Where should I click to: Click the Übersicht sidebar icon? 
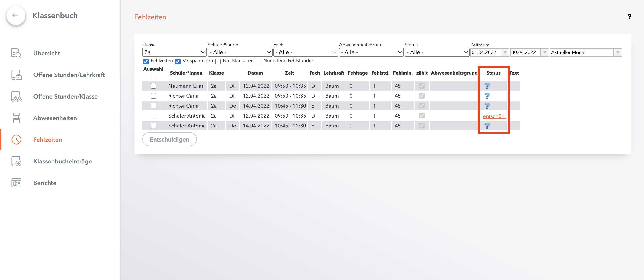[x=16, y=53]
